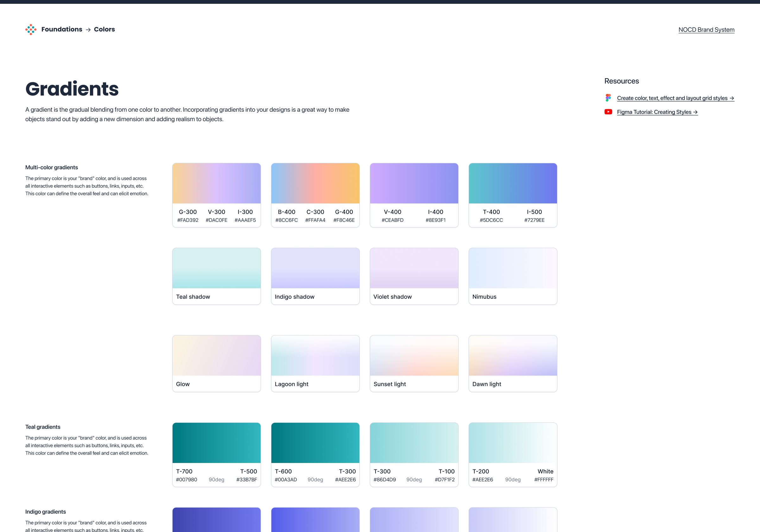Select the T-300 to T-100 teal gradient swatch
760x532 pixels.
click(414, 443)
